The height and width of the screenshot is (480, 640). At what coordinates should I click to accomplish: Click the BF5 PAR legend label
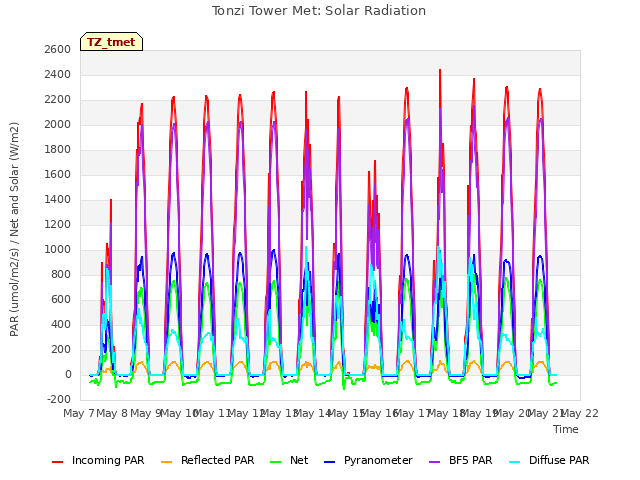click(x=471, y=460)
